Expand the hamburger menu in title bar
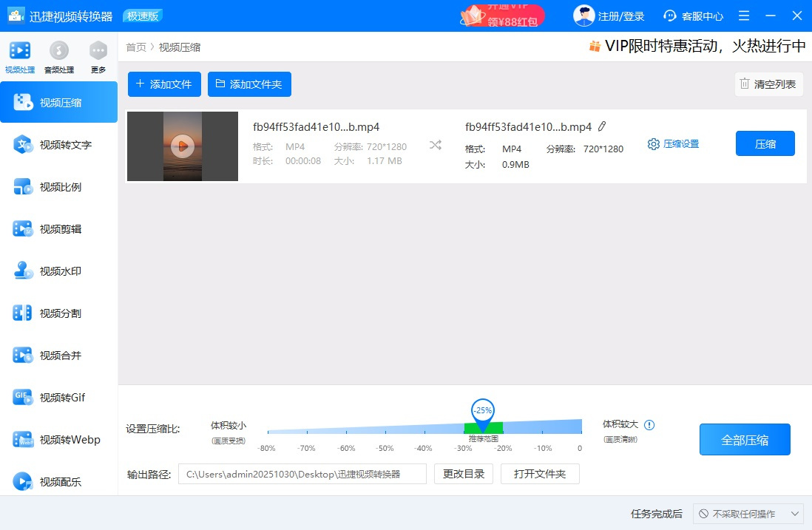Screen dimensions: 812x530 pyautogui.click(x=744, y=15)
